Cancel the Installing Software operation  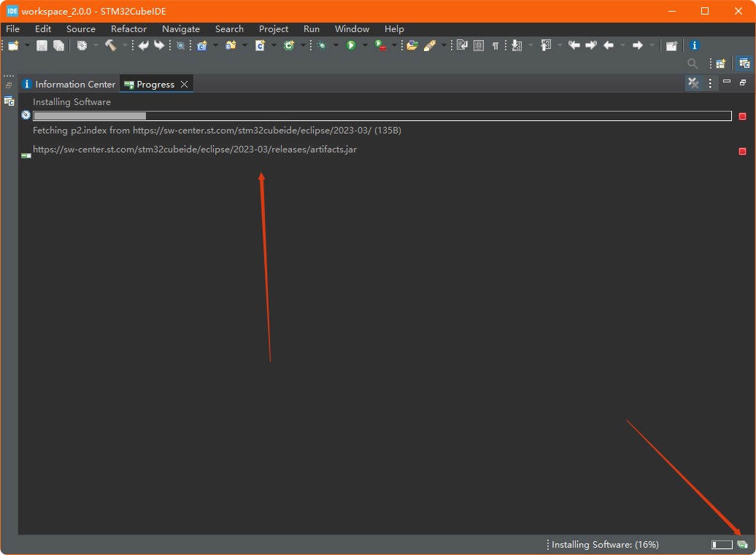coord(742,117)
